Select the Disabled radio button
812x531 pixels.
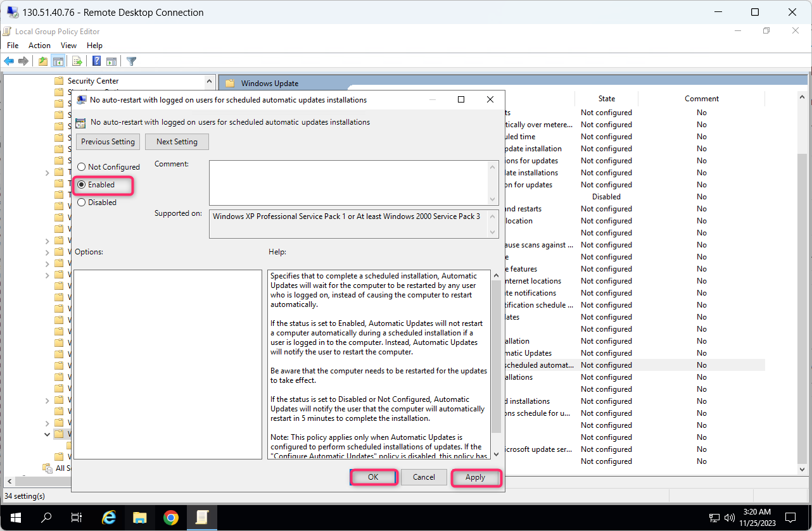tap(81, 203)
